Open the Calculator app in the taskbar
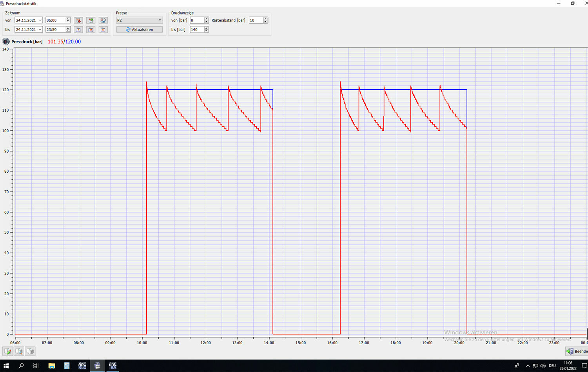The width and height of the screenshot is (588, 372). (x=67, y=366)
